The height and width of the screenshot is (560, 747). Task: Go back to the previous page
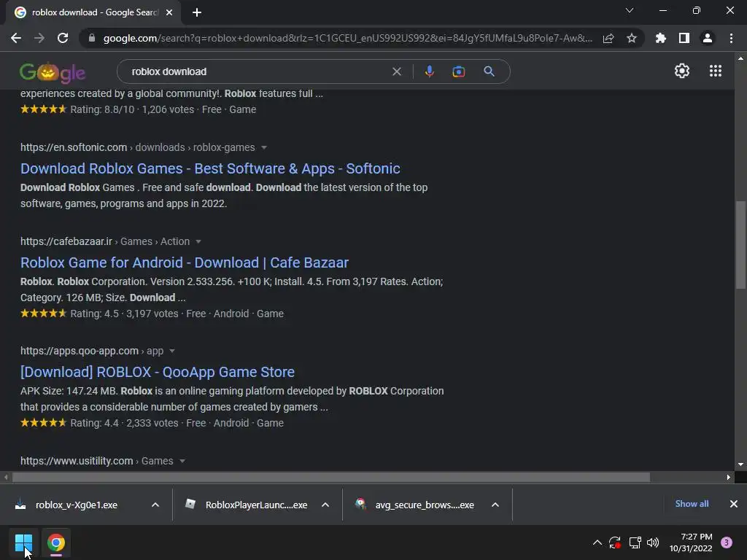coord(16,38)
